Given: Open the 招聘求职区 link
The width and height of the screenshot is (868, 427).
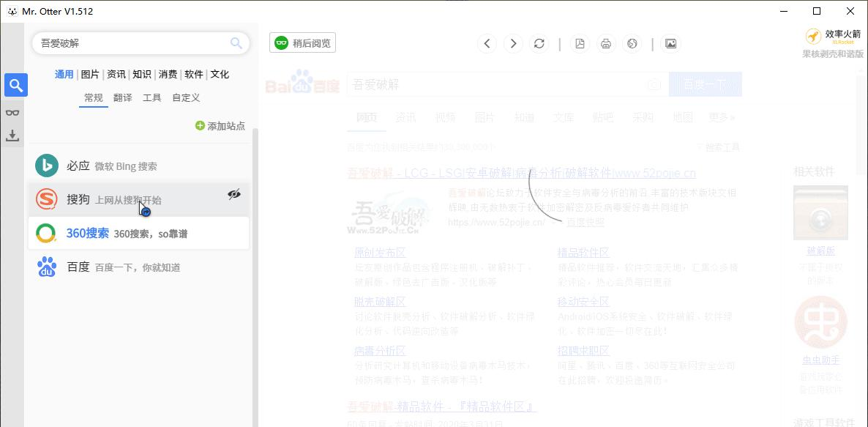Looking at the screenshot, I should 583,351.
